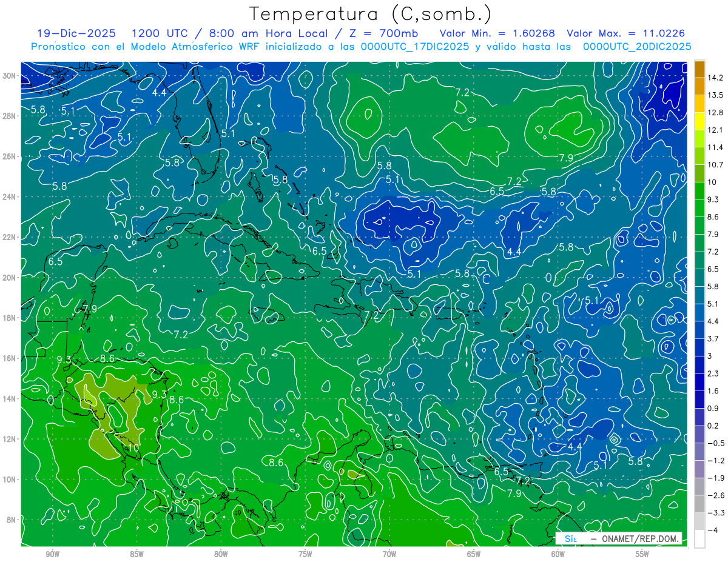
Task: Click the '0000UTC_17DIC2025' initialization time text
Action: (414, 47)
